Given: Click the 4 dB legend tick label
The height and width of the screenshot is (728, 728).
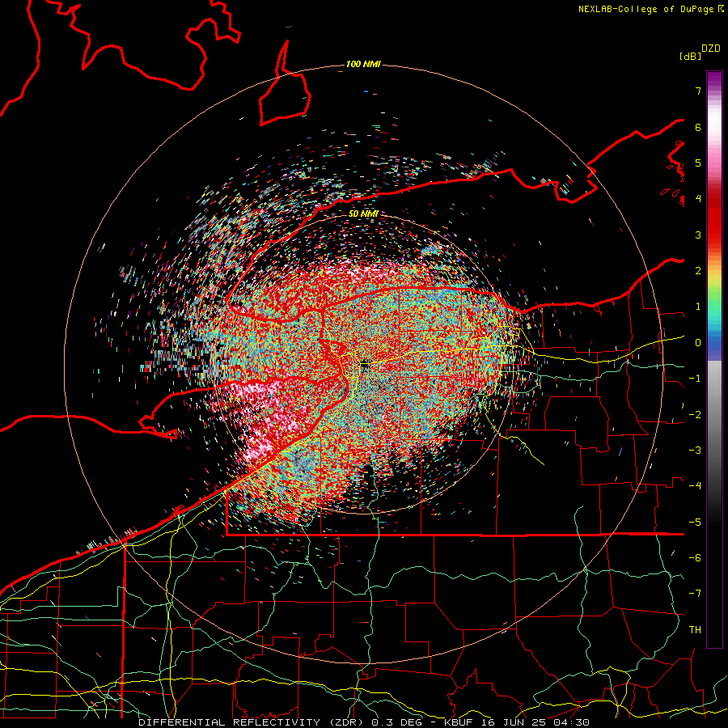Looking at the screenshot, I should click(698, 199).
